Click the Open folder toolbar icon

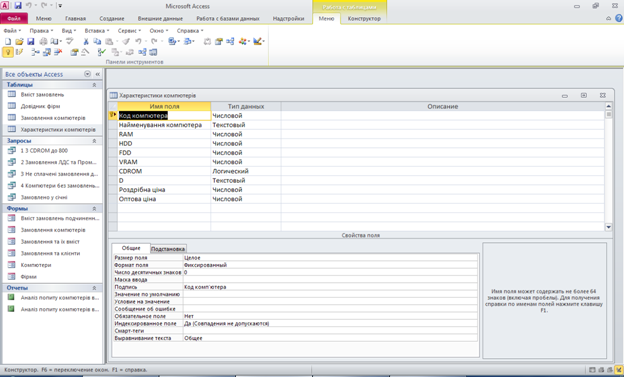point(19,41)
